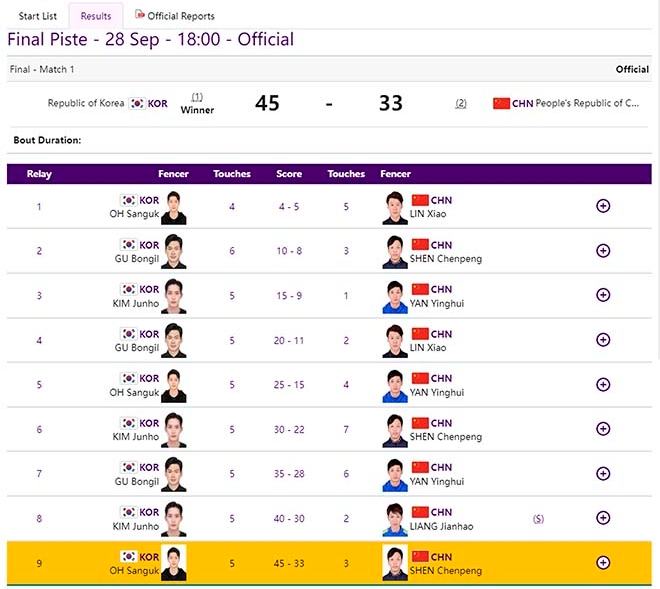Expand relay 3 details plus icon

[x=602, y=295]
